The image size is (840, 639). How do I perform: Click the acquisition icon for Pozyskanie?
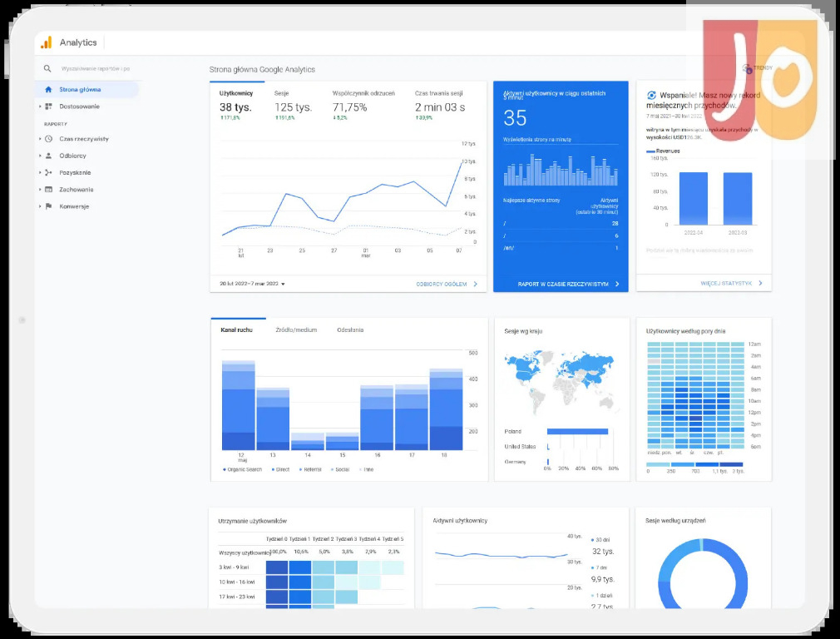(x=49, y=172)
